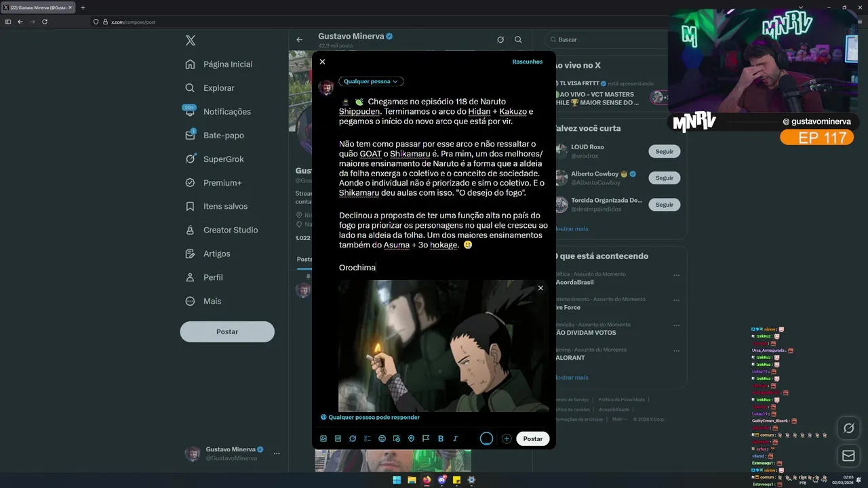Open Bate-papo messages
The height and width of the screenshot is (488, 868).
(x=214, y=136)
